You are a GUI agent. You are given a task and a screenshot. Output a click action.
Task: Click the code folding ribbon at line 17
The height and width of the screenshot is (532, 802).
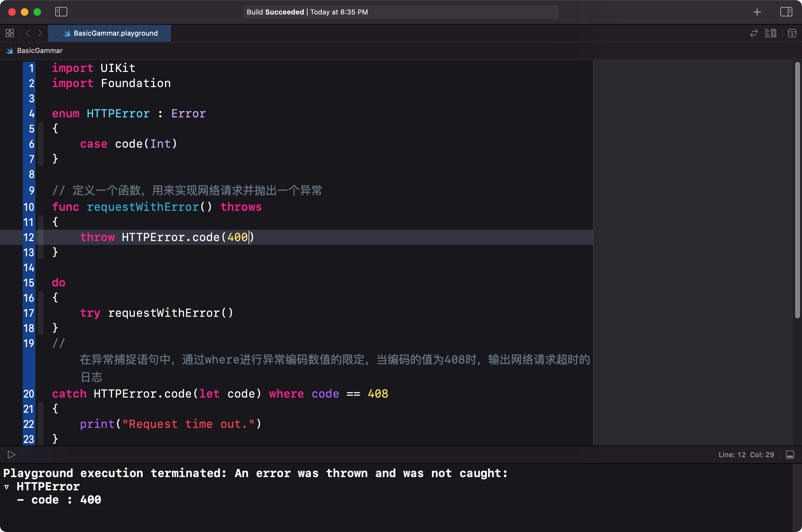pos(41,313)
